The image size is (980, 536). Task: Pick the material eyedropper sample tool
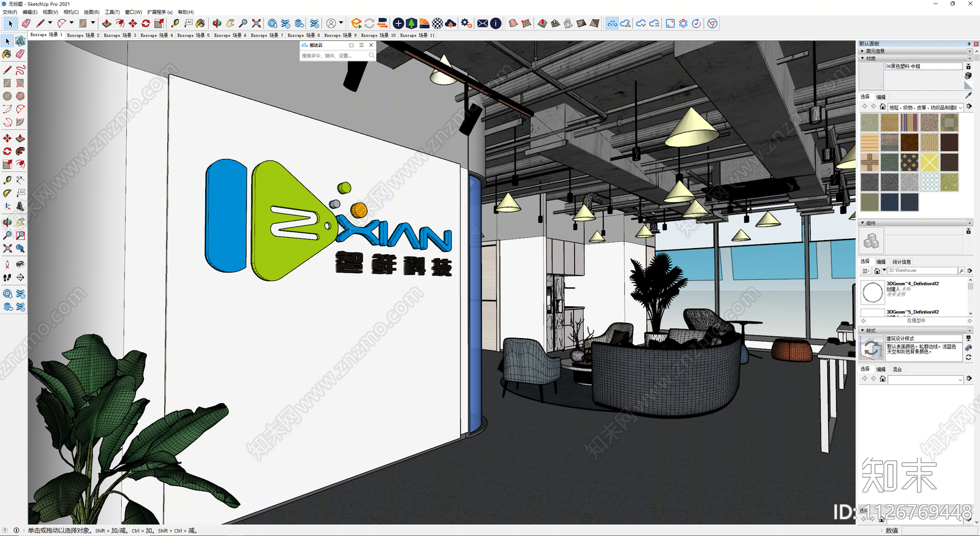[x=968, y=96]
